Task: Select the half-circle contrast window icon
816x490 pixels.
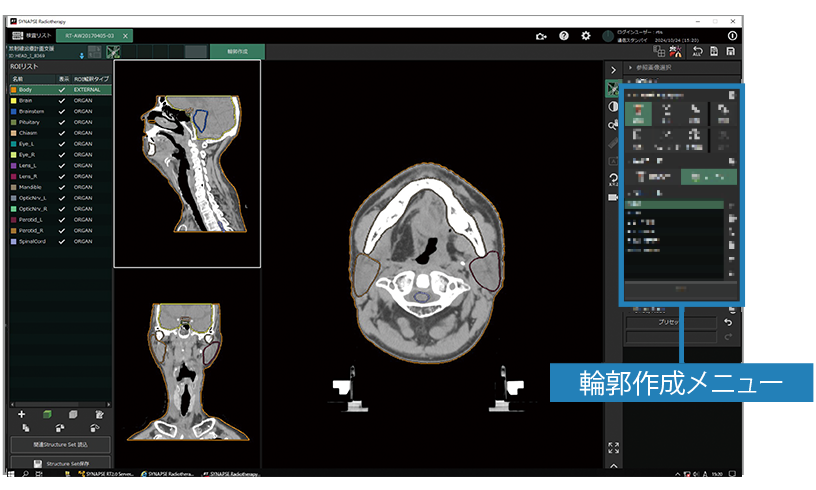Action: tap(613, 107)
